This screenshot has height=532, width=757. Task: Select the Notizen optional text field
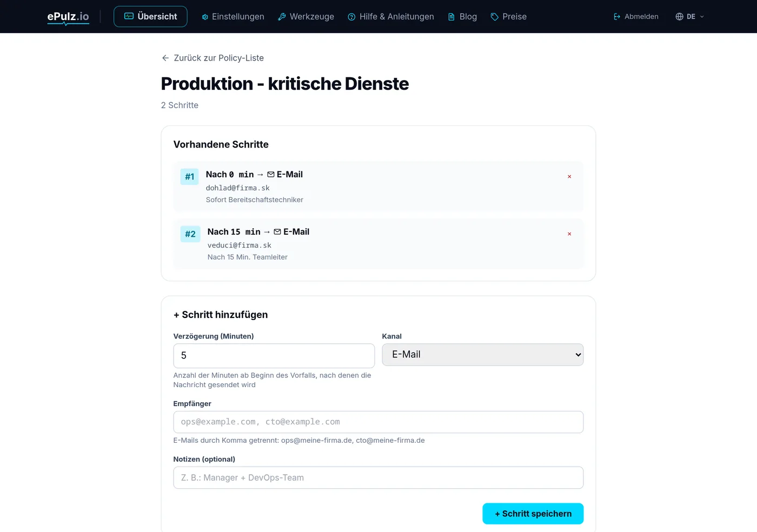tap(378, 478)
